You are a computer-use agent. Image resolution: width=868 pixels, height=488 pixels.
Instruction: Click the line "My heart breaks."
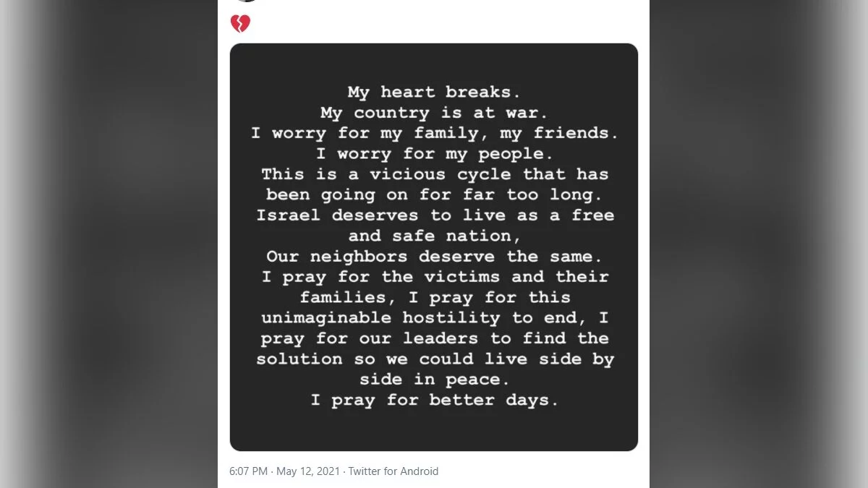[433, 93]
